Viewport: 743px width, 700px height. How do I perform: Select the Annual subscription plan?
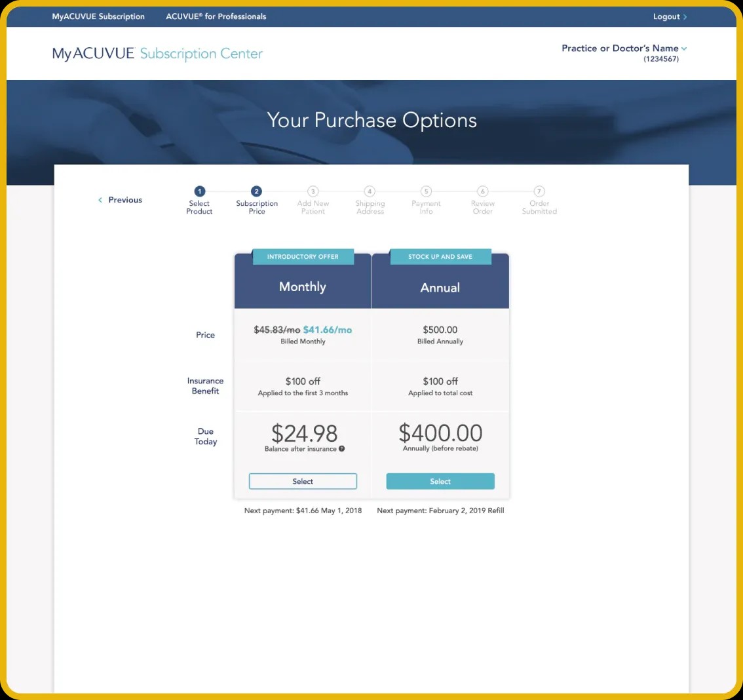click(x=440, y=481)
